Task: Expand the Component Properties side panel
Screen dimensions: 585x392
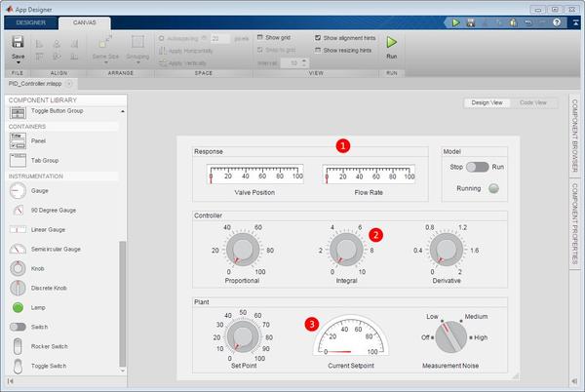Action: [x=575, y=225]
